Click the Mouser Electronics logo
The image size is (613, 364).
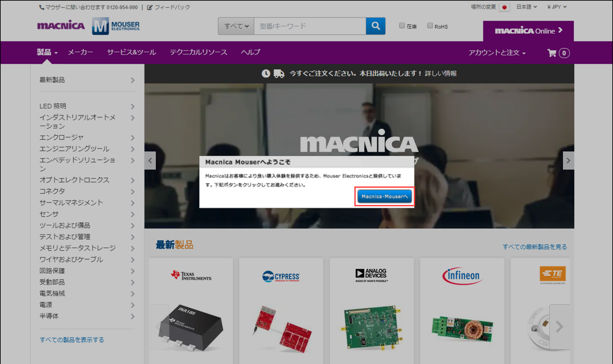(116, 26)
